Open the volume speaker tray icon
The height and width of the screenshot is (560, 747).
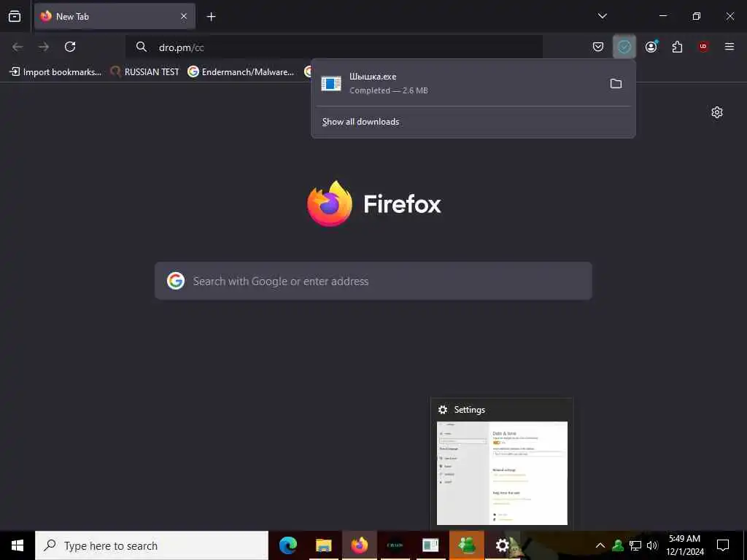pyautogui.click(x=652, y=545)
